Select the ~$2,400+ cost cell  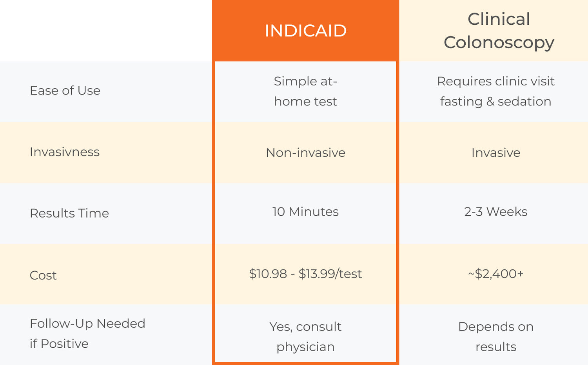pyautogui.click(x=495, y=274)
